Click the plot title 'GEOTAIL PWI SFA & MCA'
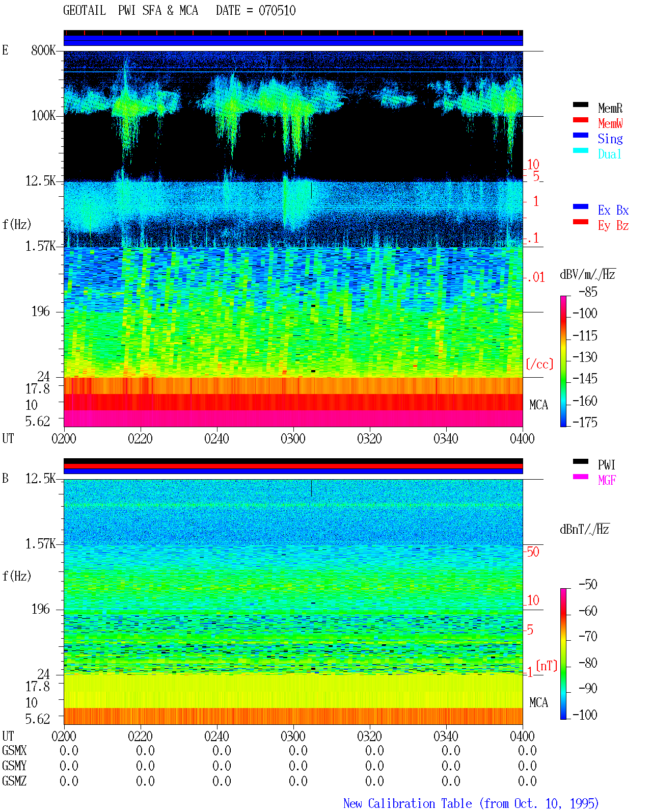The height and width of the screenshot is (812, 652). (130, 11)
